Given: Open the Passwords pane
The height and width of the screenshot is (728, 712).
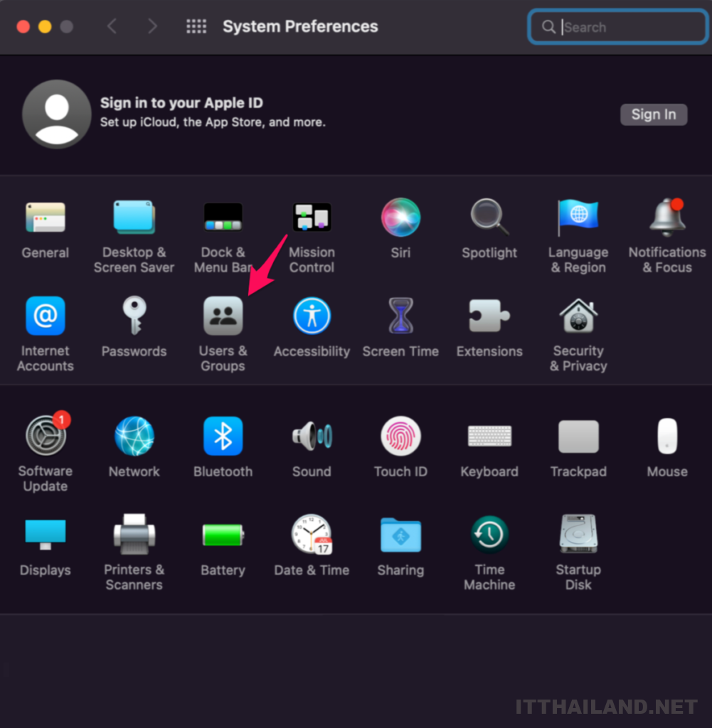Looking at the screenshot, I should tap(134, 316).
